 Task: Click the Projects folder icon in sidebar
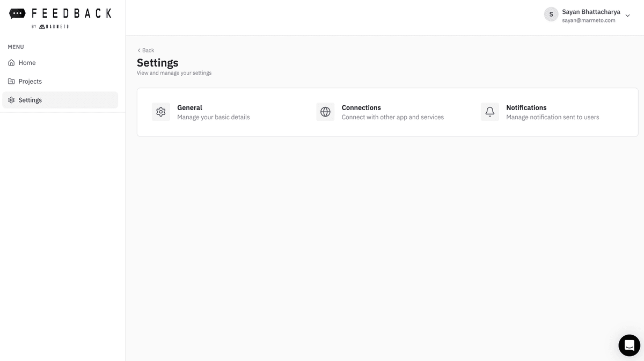coord(11,82)
